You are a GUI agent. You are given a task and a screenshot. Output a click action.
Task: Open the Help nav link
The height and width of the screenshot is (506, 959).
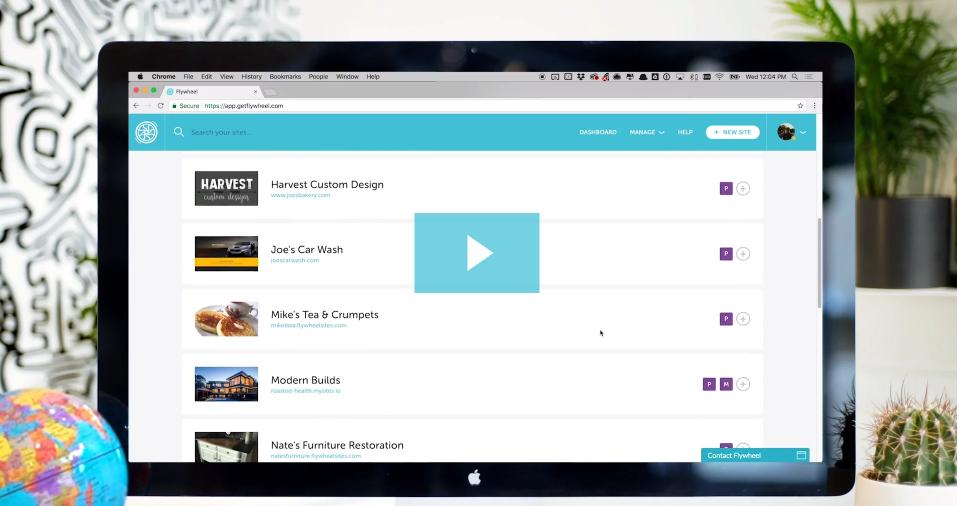pos(685,132)
